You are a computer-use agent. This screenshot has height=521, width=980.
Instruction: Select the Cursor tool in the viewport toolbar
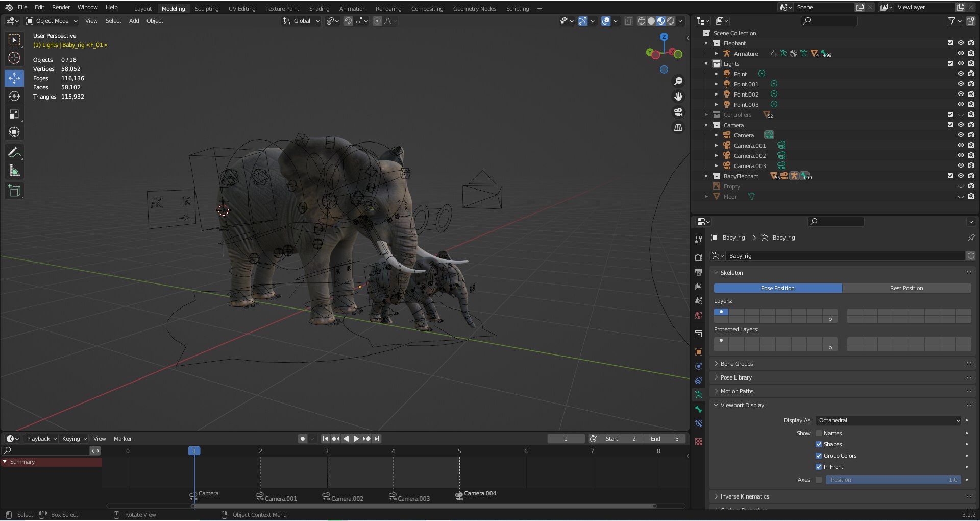click(14, 58)
